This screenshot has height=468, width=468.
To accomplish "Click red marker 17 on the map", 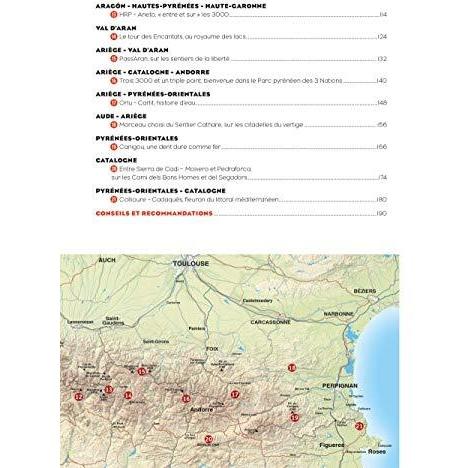I will coord(235,394).
